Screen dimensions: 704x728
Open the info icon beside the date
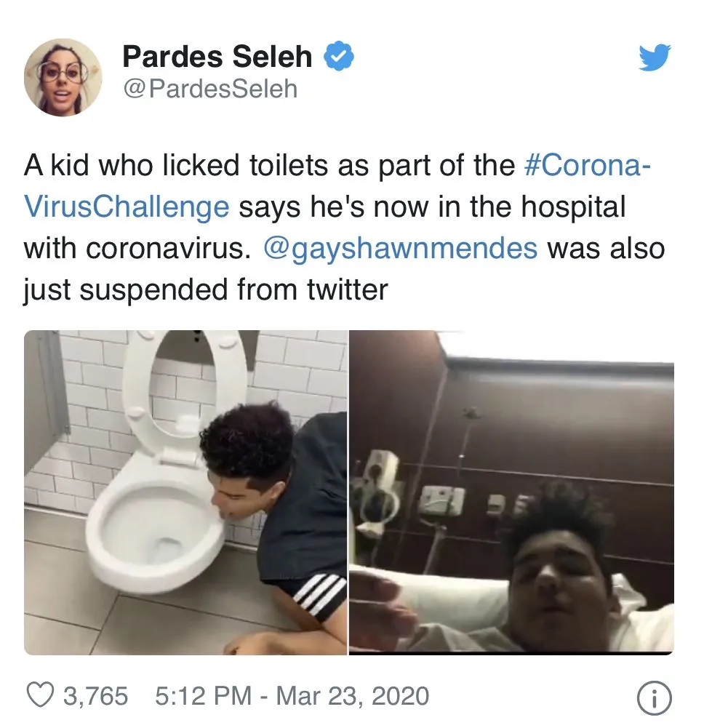(x=654, y=698)
